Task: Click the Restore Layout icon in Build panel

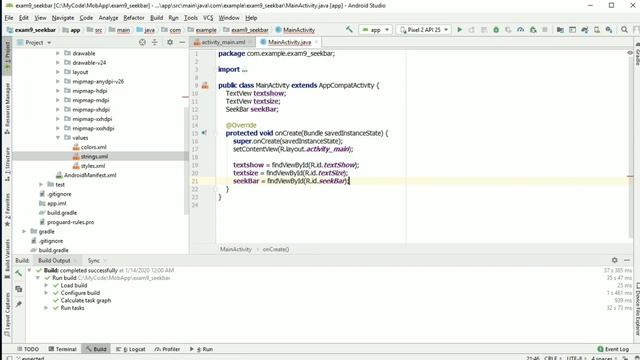Action: point(19,289)
